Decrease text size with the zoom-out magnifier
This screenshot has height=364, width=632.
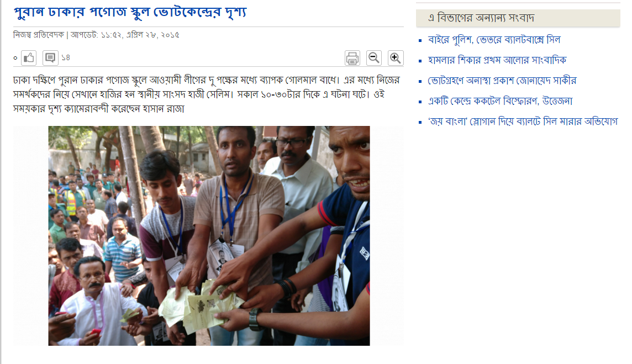tap(374, 58)
